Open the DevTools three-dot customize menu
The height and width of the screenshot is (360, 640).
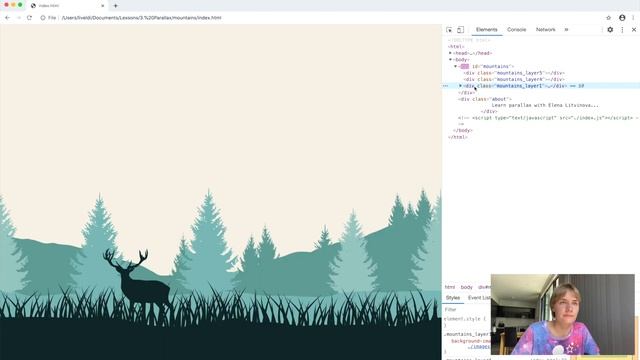tap(622, 30)
